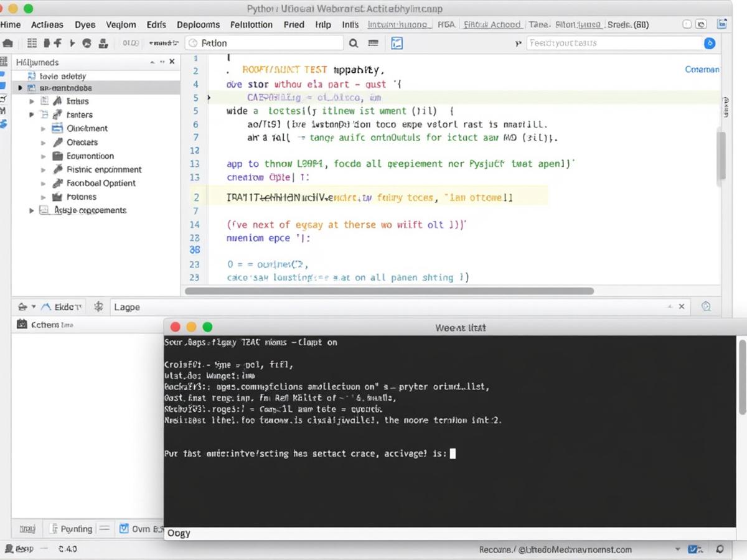Click the blue window icon beside the search box

[397, 42]
